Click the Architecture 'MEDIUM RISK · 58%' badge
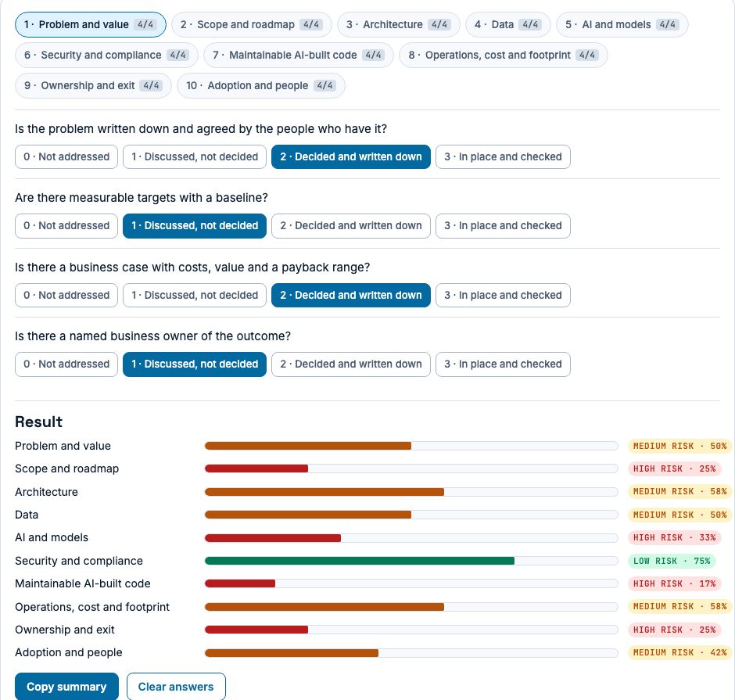Image resolution: width=735 pixels, height=700 pixels. [679, 492]
